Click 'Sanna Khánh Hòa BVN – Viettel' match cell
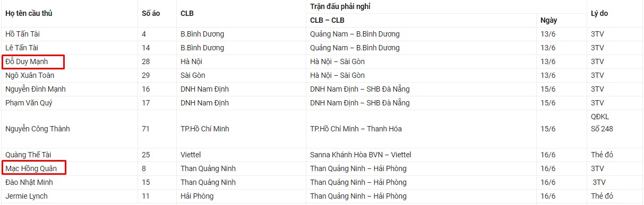The image size is (644, 205). tap(361, 155)
